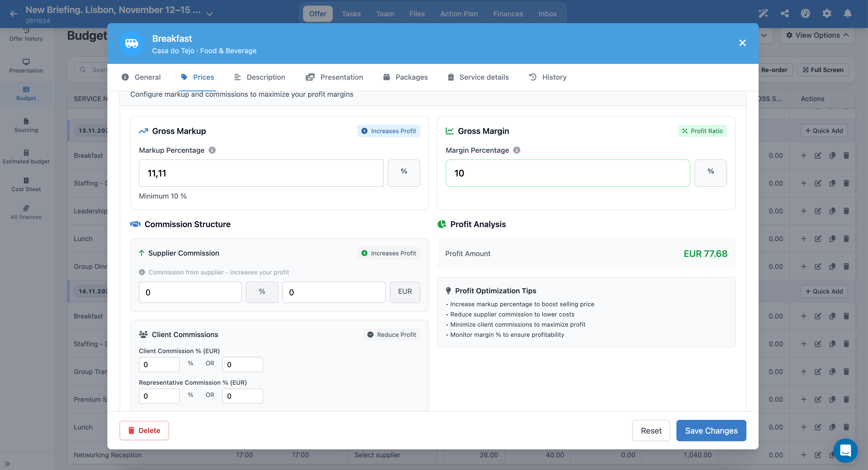Focus Client Commission percent field
The height and width of the screenshot is (470, 868).
click(x=159, y=365)
